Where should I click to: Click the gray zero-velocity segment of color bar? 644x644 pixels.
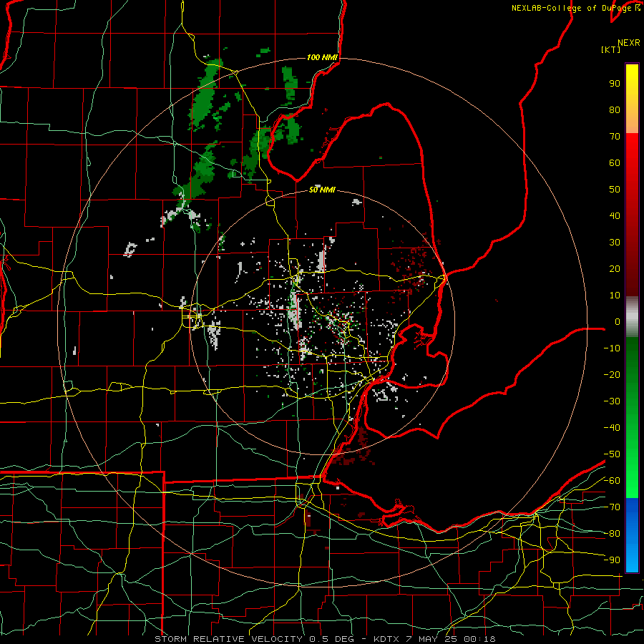click(x=632, y=317)
